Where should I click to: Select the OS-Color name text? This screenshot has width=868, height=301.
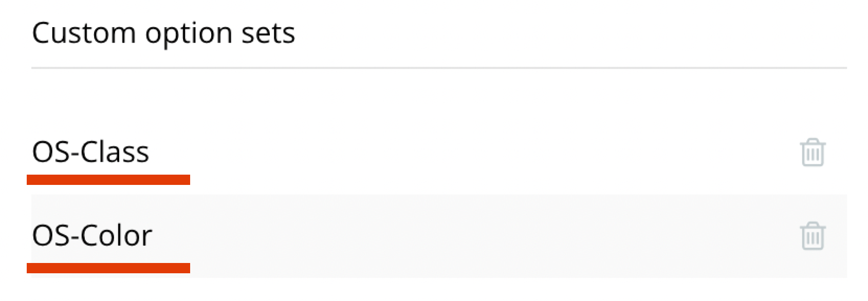tap(92, 236)
